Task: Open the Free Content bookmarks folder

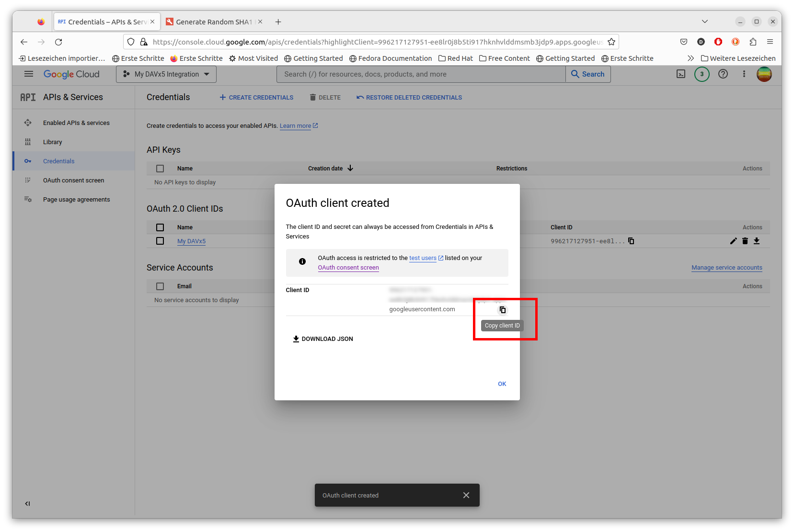Action: 504,58
